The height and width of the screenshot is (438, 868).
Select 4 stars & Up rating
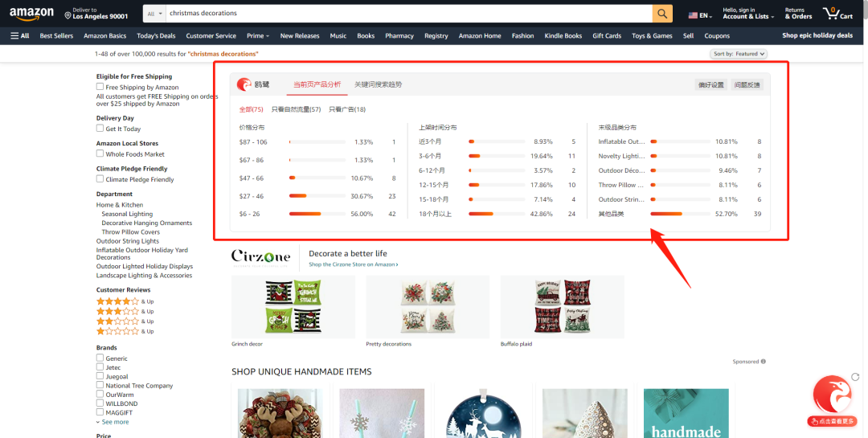[125, 302]
